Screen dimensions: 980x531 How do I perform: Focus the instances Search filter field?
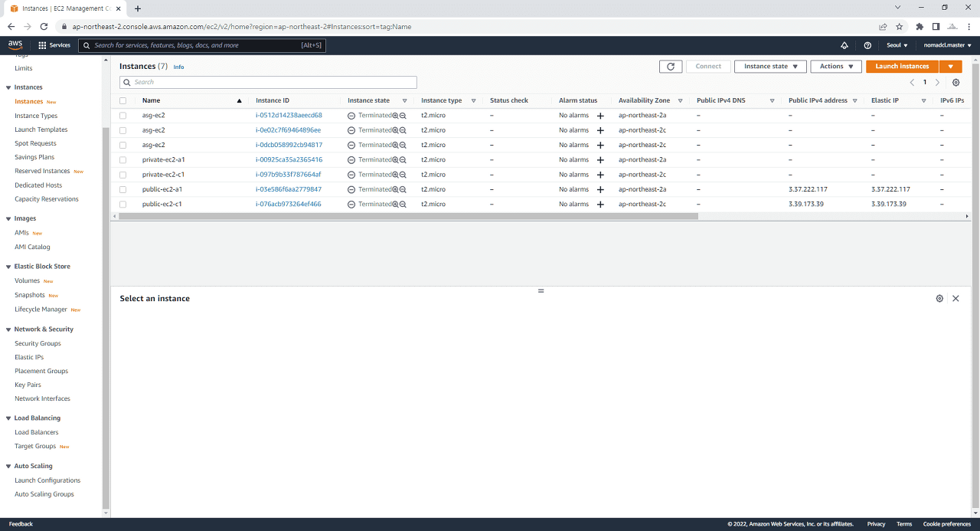(268, 82)
